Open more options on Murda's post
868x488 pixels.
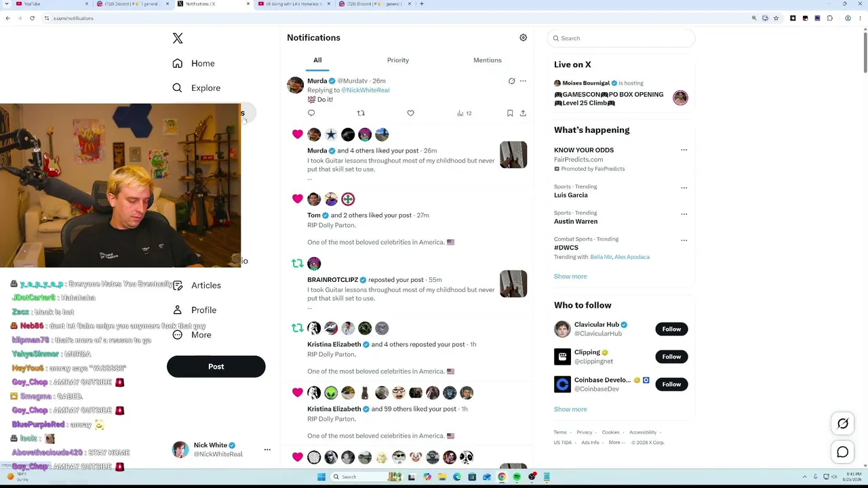pyautogui.click(x=523, y=81)
